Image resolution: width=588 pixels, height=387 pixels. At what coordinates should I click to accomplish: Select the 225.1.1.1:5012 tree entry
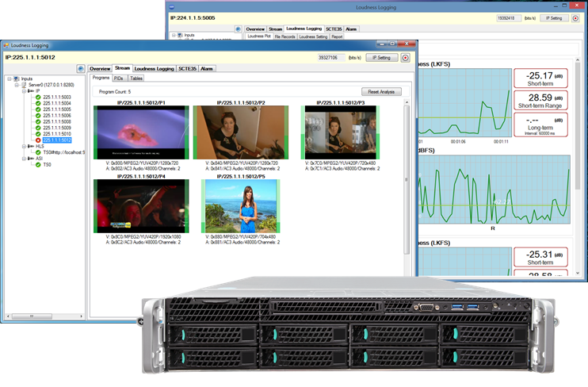(56, 140)
